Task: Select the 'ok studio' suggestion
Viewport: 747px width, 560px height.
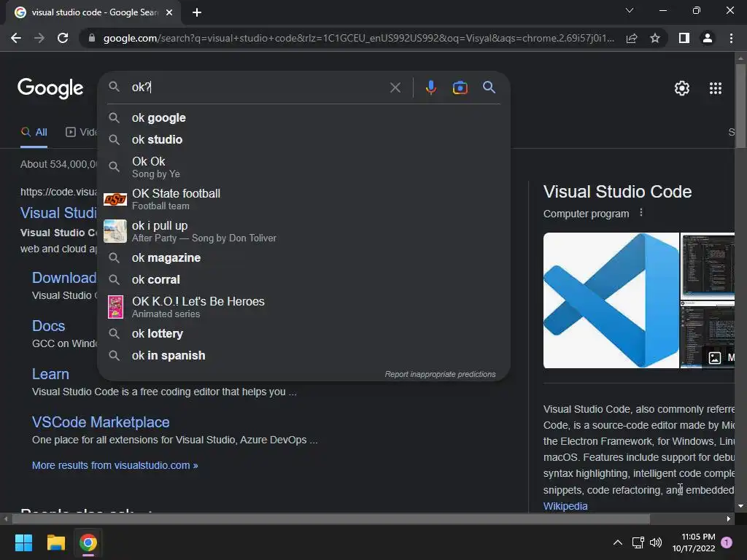Action: (303, 139)
